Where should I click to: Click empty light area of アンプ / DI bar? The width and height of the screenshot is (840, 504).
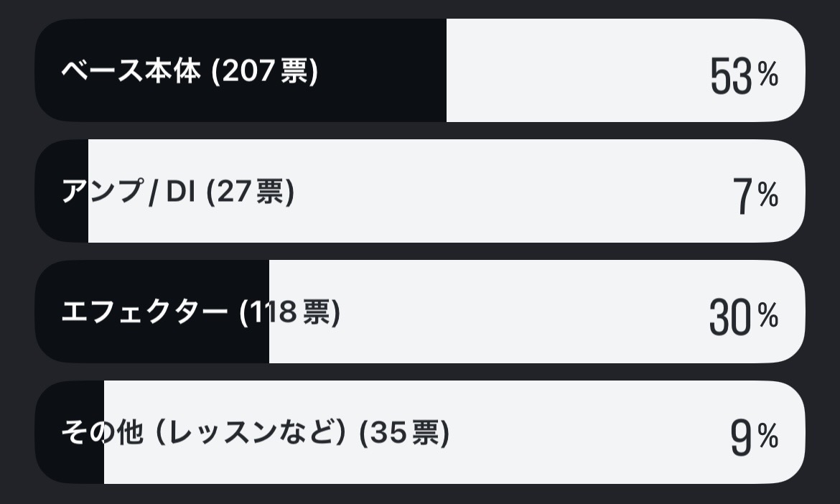[503, 192]
